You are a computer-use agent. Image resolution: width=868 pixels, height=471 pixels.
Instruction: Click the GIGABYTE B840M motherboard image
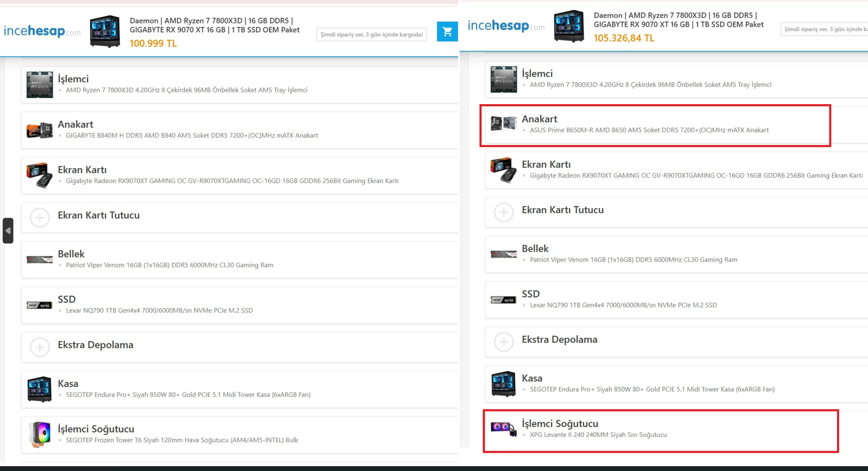pyautogui.click(x=40, y=130)
